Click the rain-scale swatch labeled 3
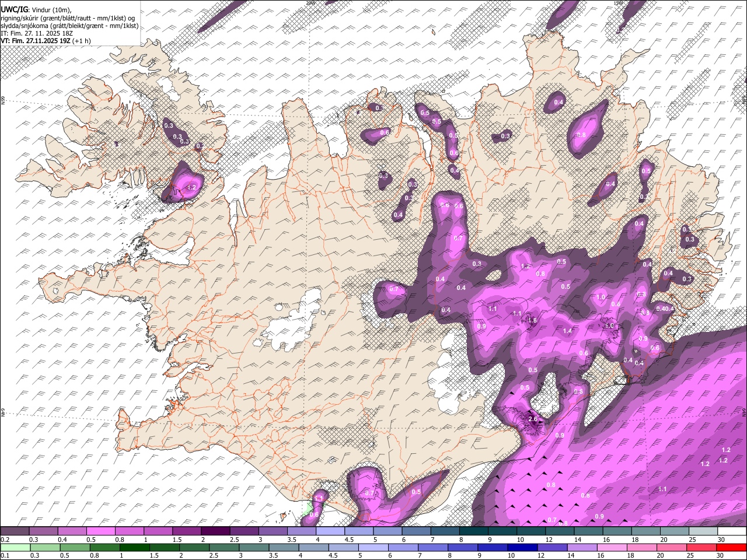The width and height of the screenshot is (747, 560). pyautogui.click(x=254, y=547)
